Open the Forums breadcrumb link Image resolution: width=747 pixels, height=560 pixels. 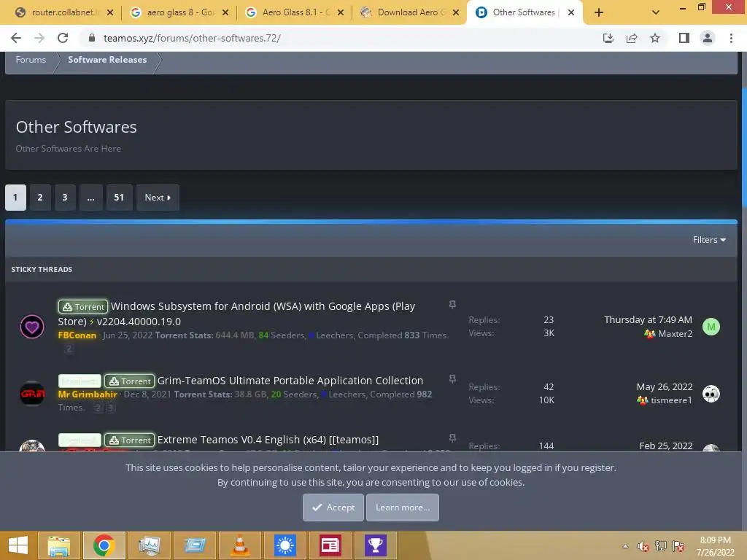(x=31, y=60)
